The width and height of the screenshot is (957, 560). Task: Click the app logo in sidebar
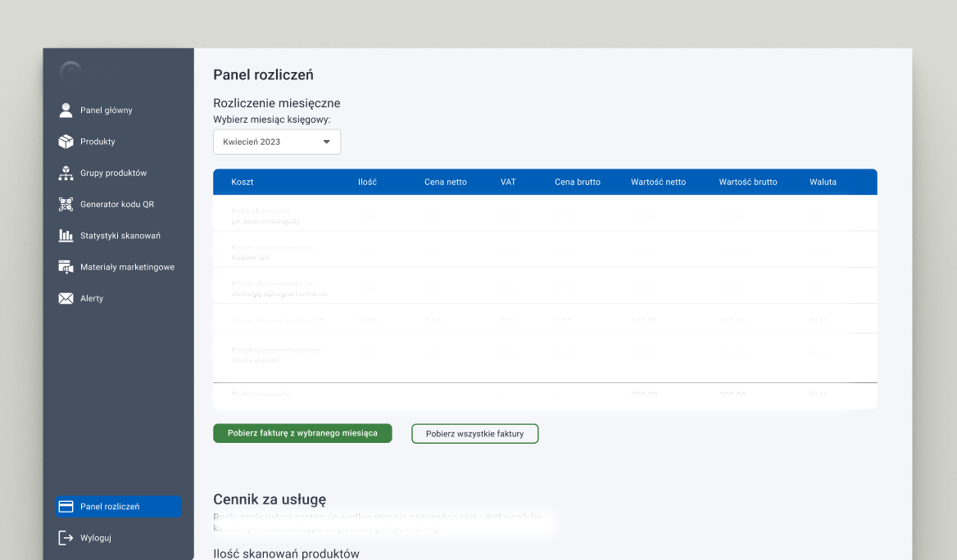click(x=70, y=73)
